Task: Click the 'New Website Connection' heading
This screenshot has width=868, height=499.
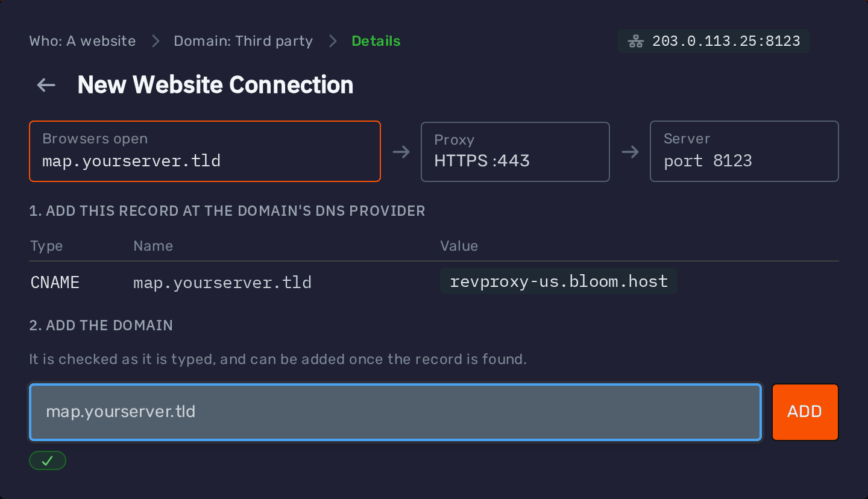Action: (x=215, y=85)
